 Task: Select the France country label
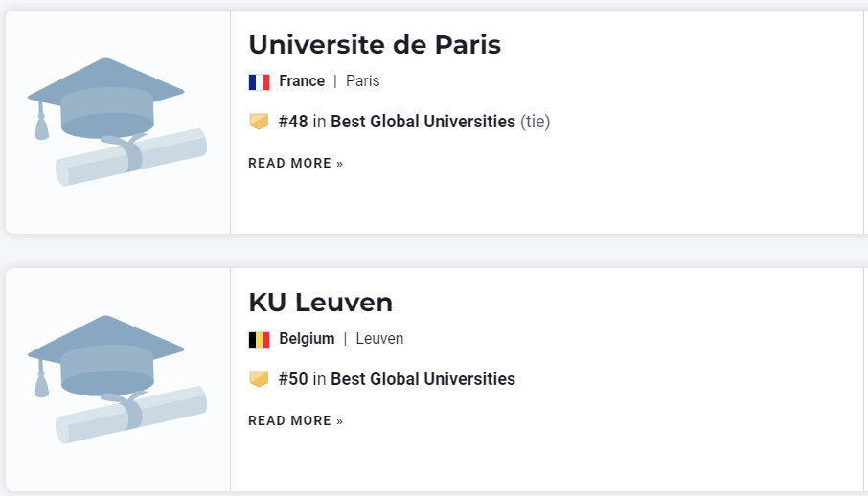(x=302, y=80)
